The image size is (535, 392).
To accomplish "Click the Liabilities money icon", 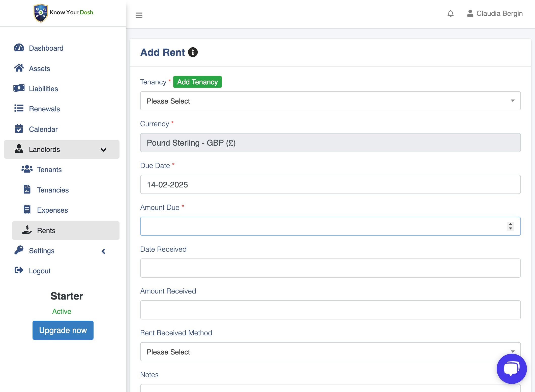I will coord(19,88).
